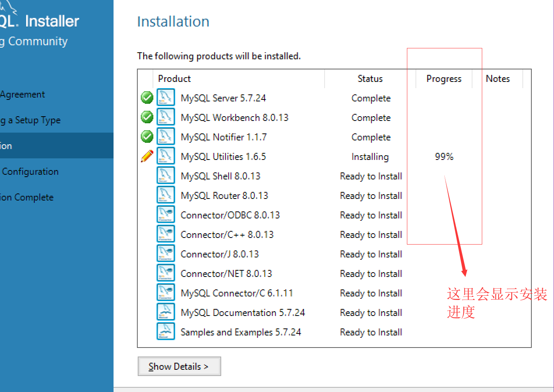
Task: Select the License Agreement step in sidebar
Action: pos(22,94)
